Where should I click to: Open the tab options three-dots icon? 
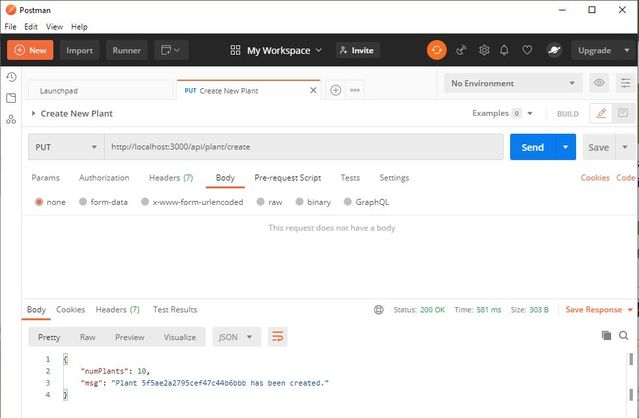[x=355, y=90]
